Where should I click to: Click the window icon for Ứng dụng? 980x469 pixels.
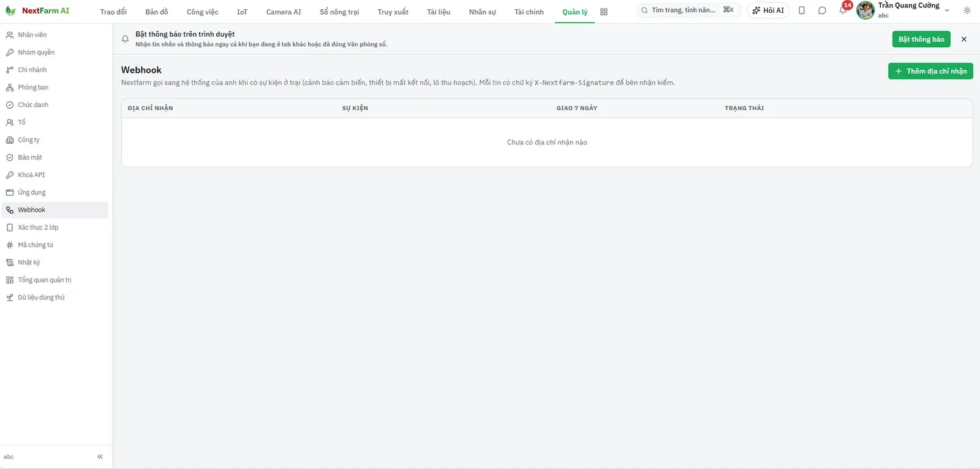click(x=10, y=192)
